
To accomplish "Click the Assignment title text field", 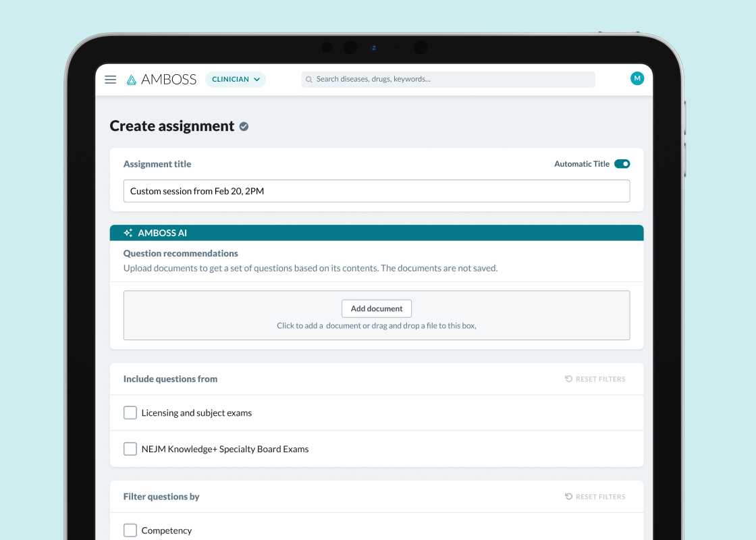I will [377, 191].
